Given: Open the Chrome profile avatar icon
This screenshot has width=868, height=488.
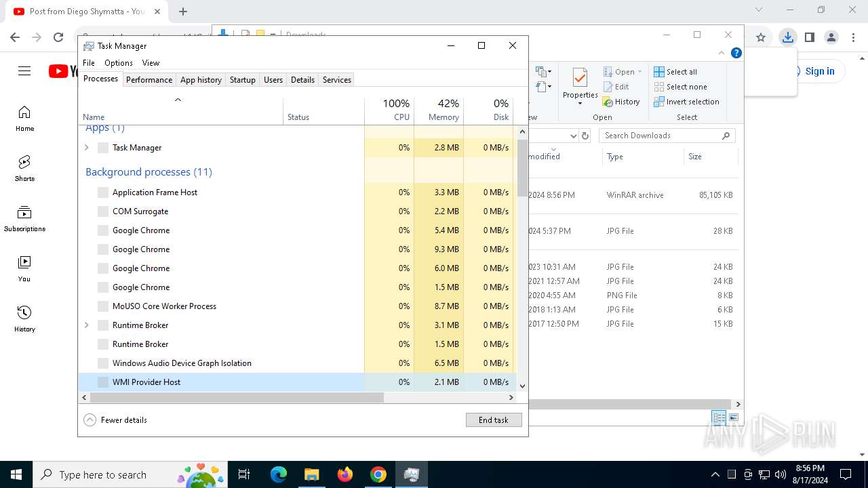Looking at the screenshot, I should click(x=831, y=38).
